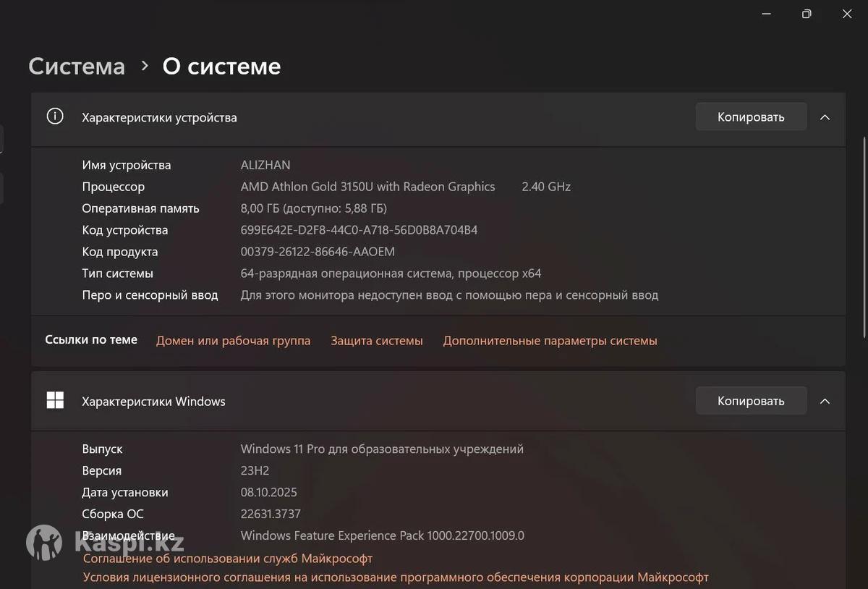868x589 pixels.
Task: Click the Код устройства value text
Action: click(359, 230)
